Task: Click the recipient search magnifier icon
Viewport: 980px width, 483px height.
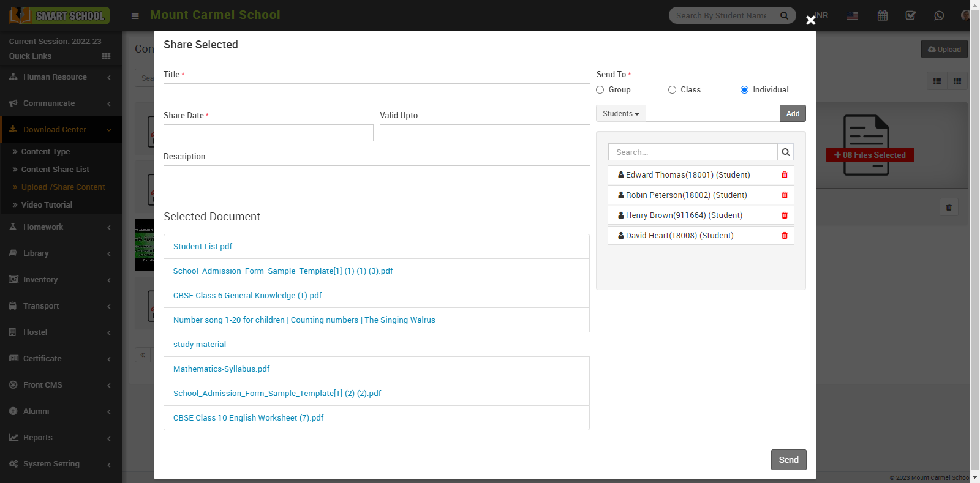Action: (785, 152)
